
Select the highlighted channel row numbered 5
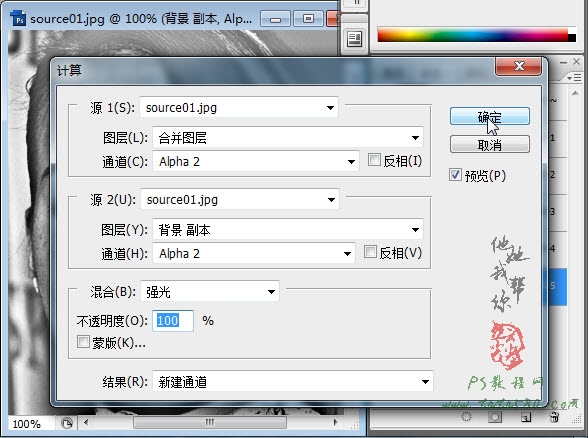pyautogui.click(x=555, y=286)
